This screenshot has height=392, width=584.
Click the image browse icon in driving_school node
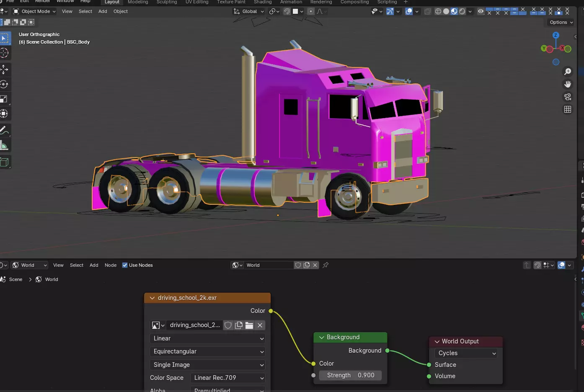(158, 325)
